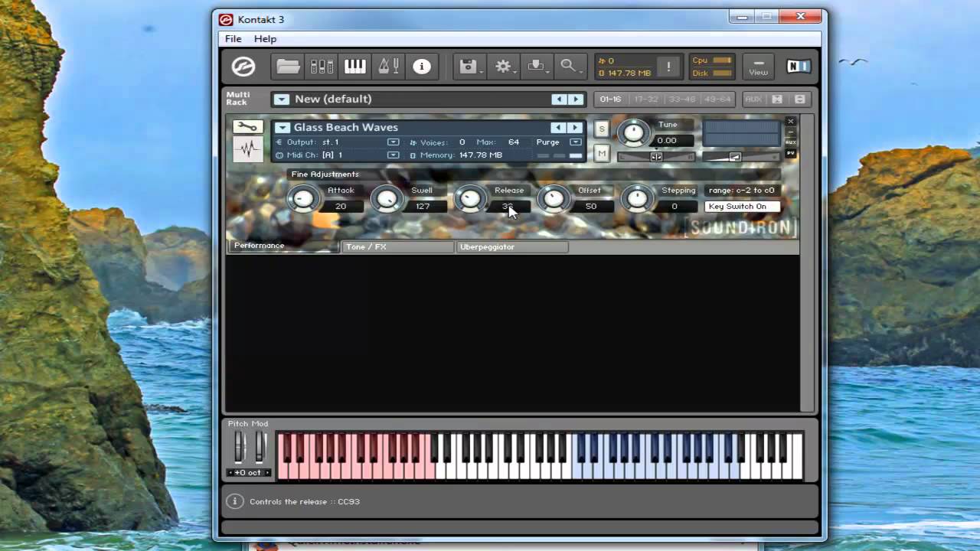Maximize all instrument headers in rack

click(799, 99)
